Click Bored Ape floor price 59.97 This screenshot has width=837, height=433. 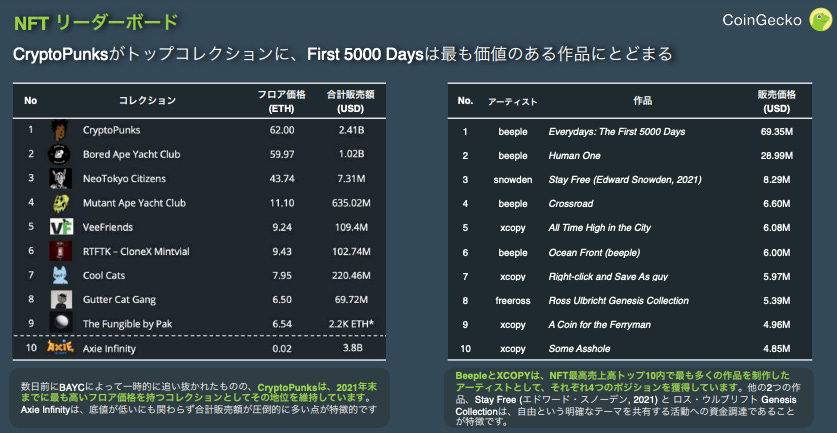tap(282, 155)
